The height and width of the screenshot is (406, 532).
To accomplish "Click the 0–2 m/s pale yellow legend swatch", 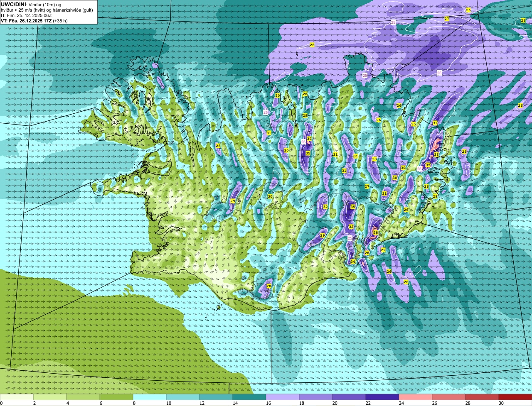I will [17, 397].
